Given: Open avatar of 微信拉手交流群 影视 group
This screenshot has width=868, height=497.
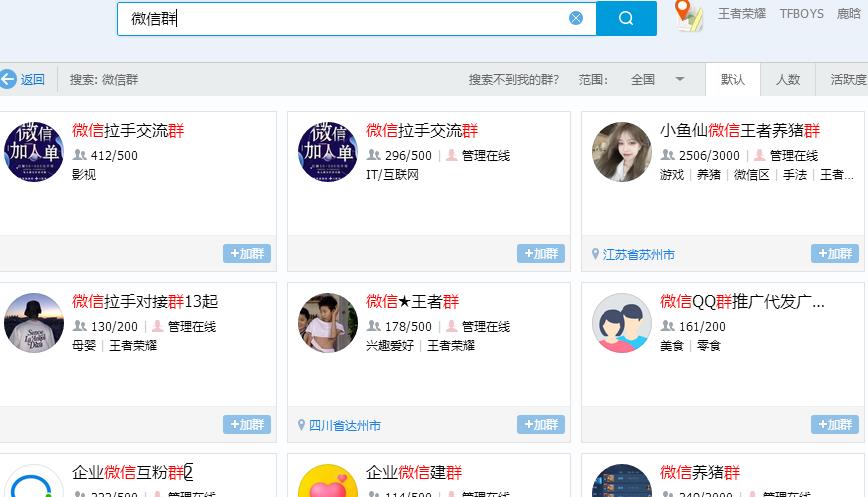Looking at the screenshot, I should click(34, 152).
